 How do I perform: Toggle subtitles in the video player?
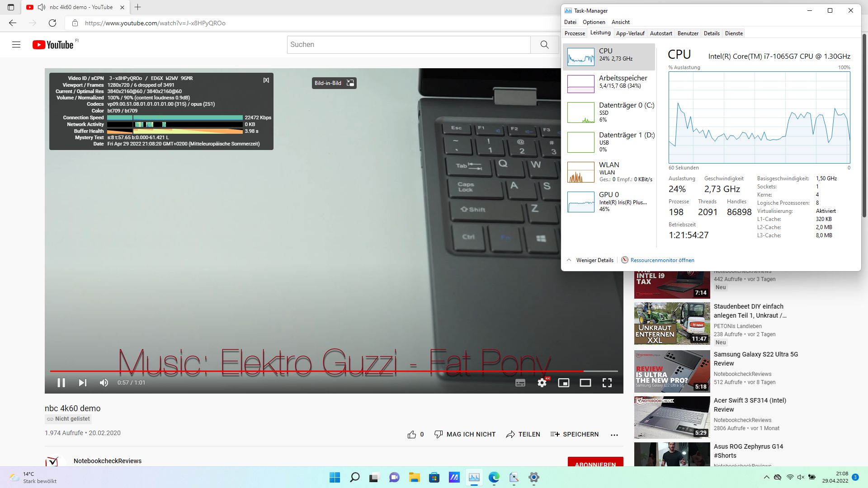click(x=520, y=383)
